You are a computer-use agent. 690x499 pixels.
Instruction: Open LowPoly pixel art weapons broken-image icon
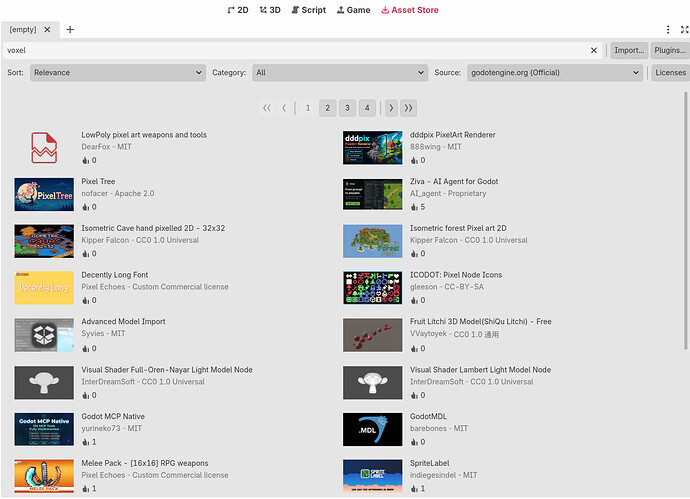(x=44, y=148)
